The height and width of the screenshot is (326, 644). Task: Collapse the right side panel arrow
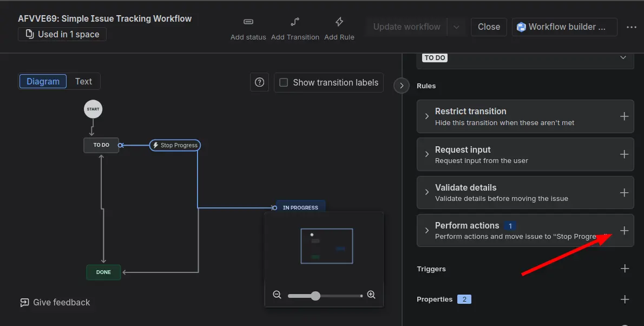coord(401,86)
